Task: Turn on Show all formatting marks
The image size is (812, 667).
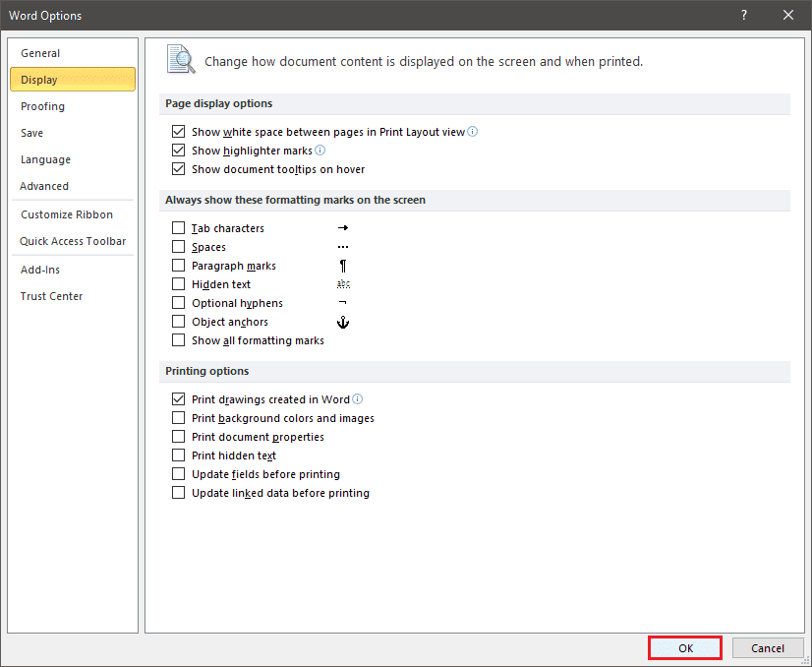Action: pos(178,340)
